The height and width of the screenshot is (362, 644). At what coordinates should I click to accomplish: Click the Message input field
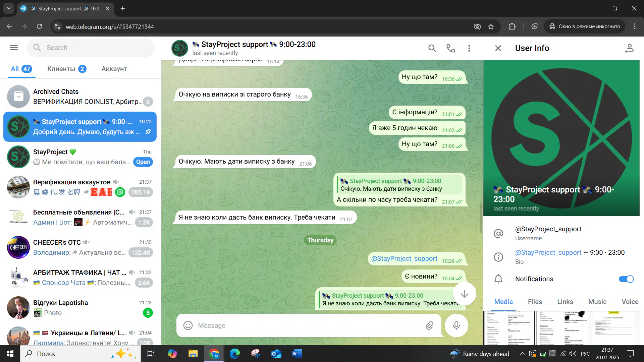(309, 325)
